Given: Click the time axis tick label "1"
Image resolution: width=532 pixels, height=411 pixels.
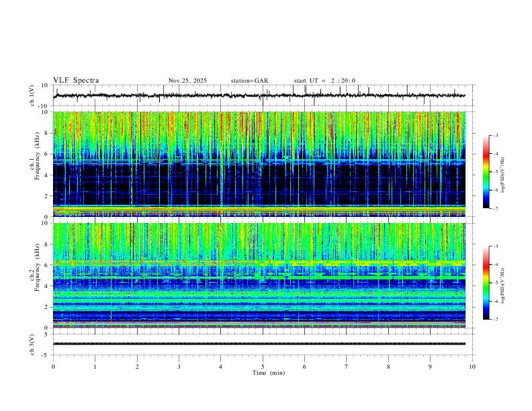Looking at the screenshot, I should click(x=95, y=367).
